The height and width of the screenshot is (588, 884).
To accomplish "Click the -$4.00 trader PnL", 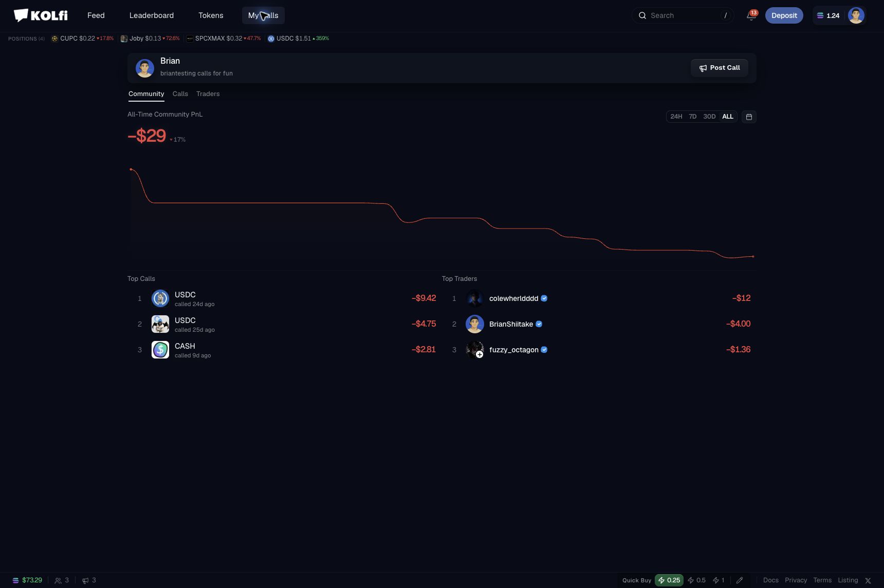I will [x=738, y=324].
